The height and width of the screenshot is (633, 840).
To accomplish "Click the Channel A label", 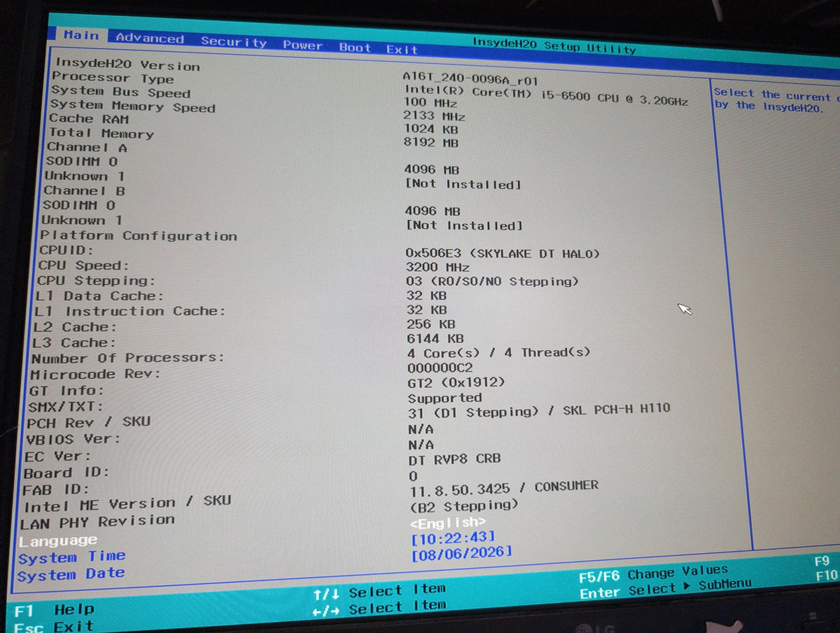I will point(87,147).
